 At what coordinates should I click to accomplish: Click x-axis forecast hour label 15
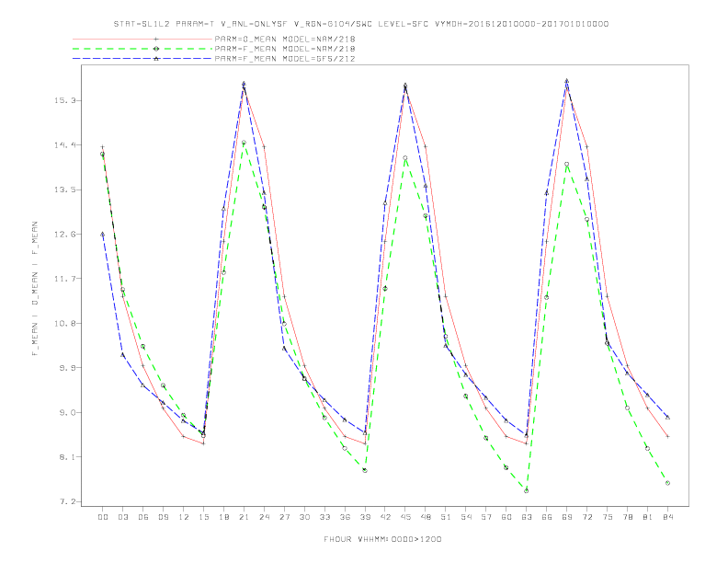pos(203,517)
